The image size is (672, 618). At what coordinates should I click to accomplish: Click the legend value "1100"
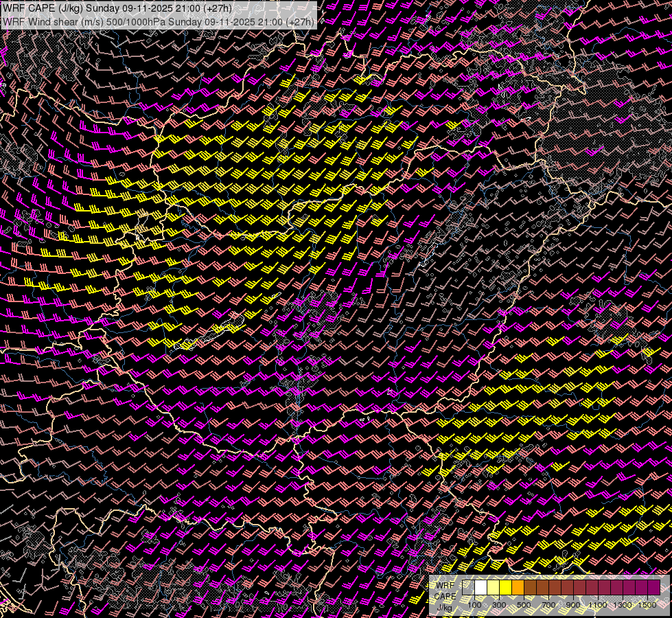point(597,605)
